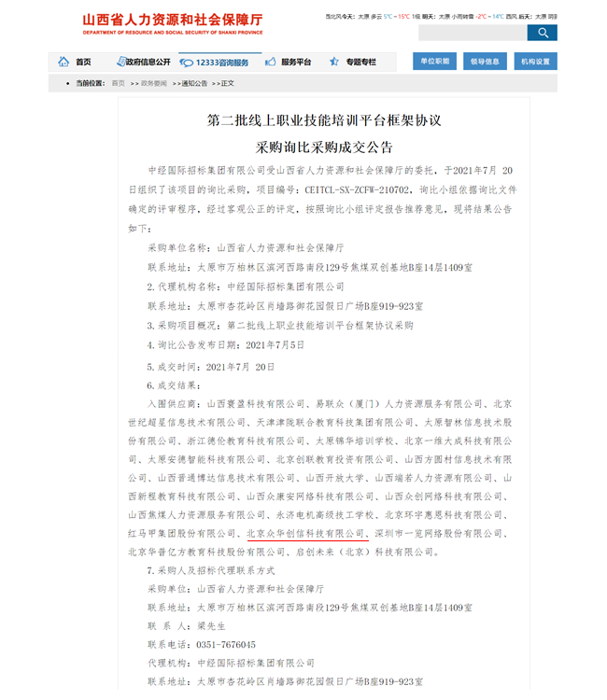Screen dimensions: 607x700
Task: Click the supplier name 启创未来（北京）科技有限公司
Action: (x=364, y=553)
